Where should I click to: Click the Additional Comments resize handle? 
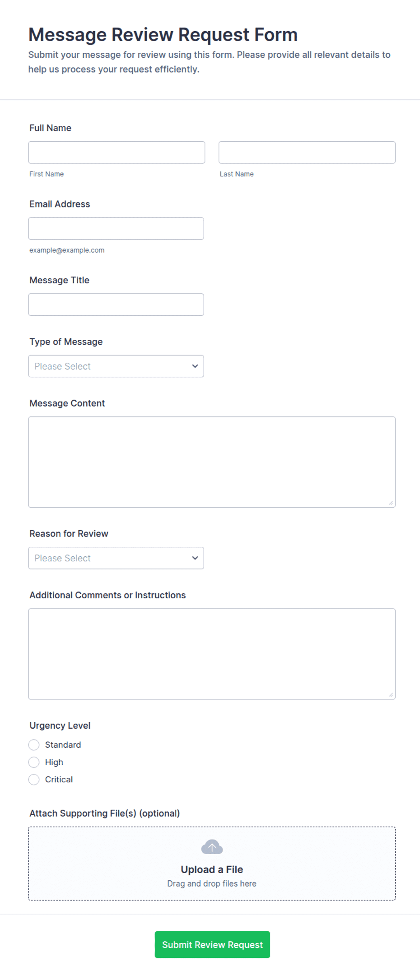[391, 694]
